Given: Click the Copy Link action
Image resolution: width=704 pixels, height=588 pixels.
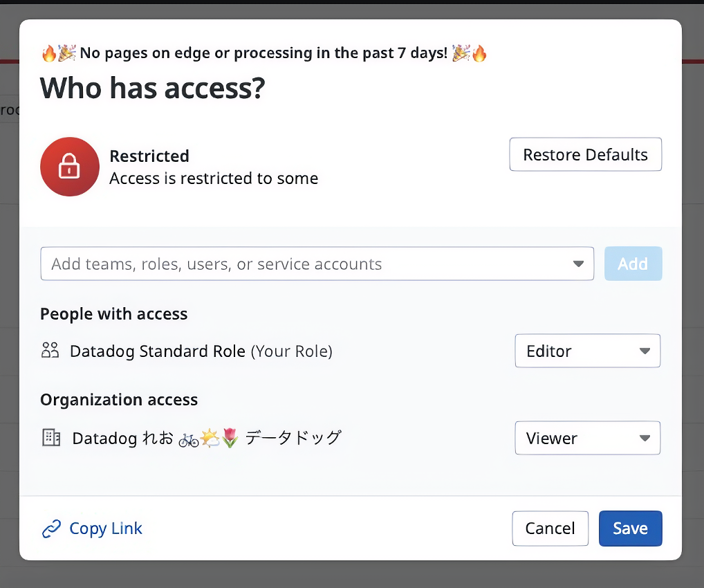Looking at the screenshot, I should click(105, 528).
